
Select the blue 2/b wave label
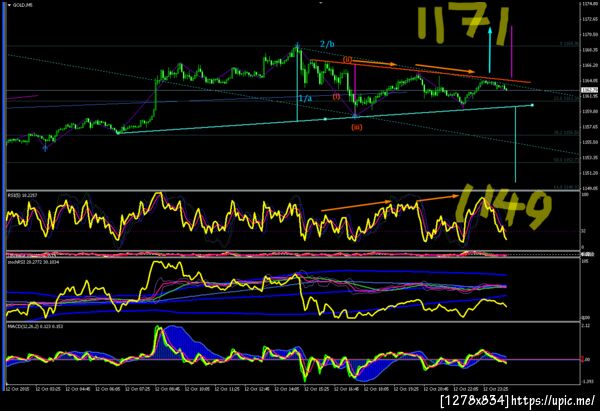click(x=327, y=44)
